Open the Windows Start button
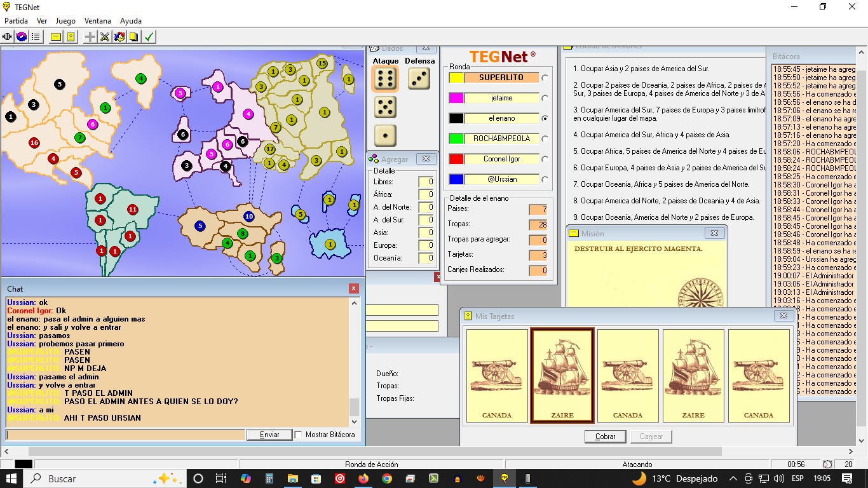Screen dimensions: 868x488 (12, 478)
